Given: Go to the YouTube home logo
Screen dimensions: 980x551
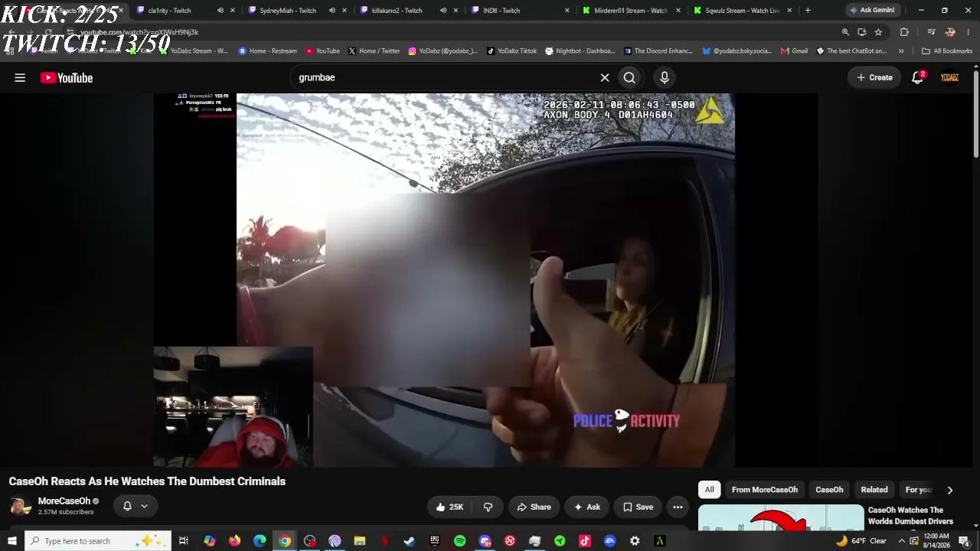Looking at the screenshot, I should [x=67, y=77].
